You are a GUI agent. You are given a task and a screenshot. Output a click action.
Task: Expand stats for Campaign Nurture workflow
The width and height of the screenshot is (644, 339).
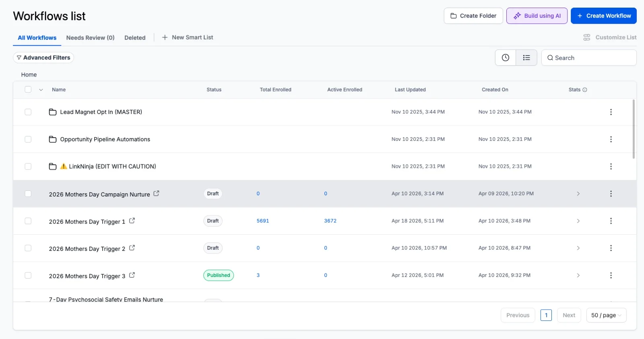(578, 194)
